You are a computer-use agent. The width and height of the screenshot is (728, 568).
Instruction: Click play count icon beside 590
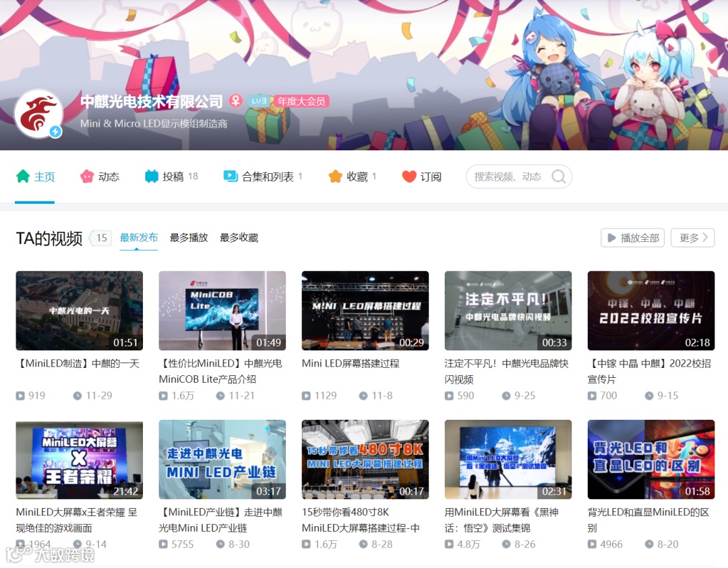point(450,396)
